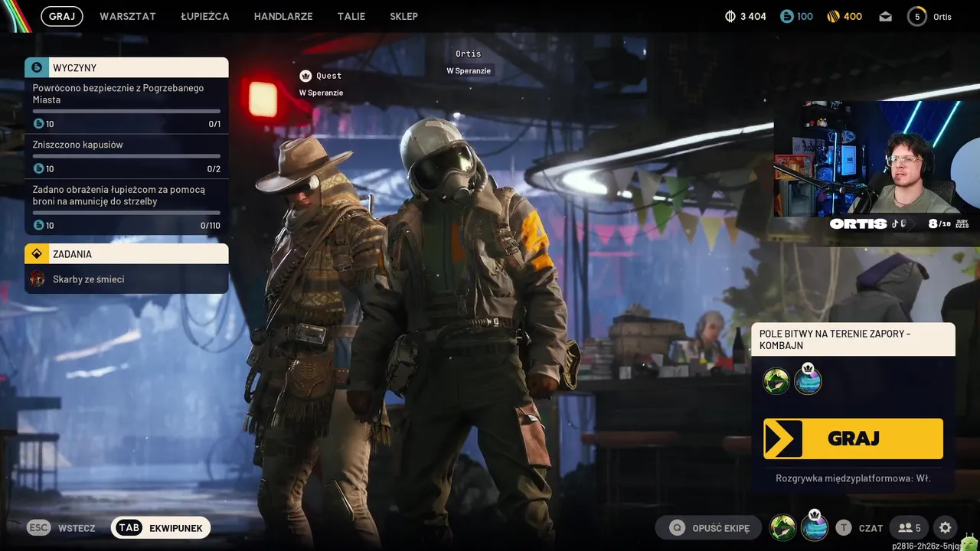Open TAB EKWIPUNEK inventory button
Image resolution: width=980 pixels, height=551 pixels.
click(x=161, y=528)
